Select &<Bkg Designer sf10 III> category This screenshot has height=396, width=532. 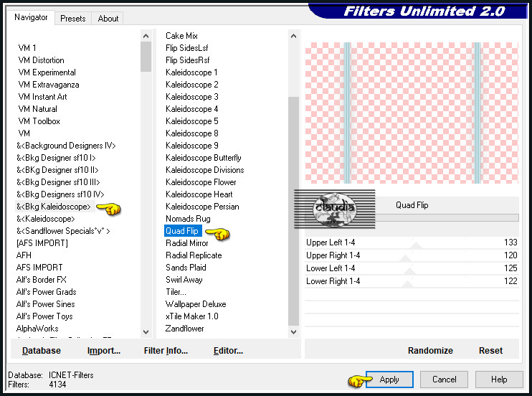click(x=58, y=182)
